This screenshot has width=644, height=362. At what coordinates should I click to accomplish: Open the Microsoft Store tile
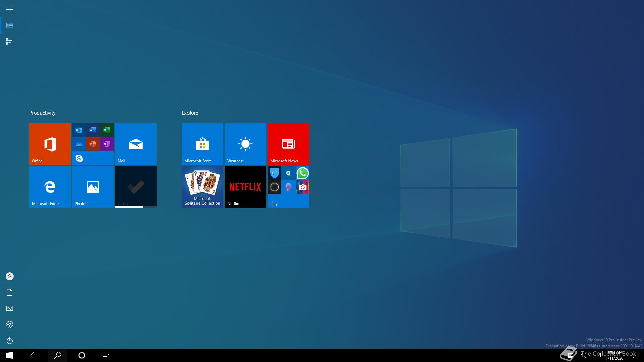coord(203,144)
